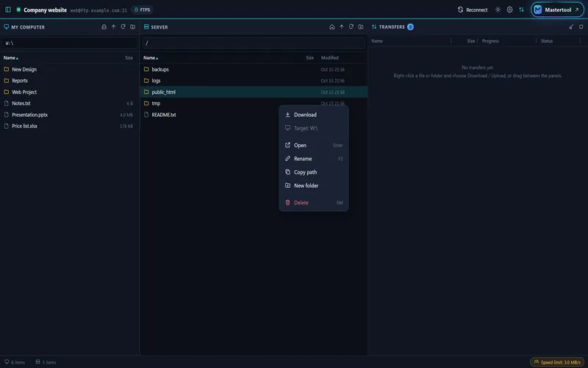Refresh the Server file list

click(x=351, y=27)
